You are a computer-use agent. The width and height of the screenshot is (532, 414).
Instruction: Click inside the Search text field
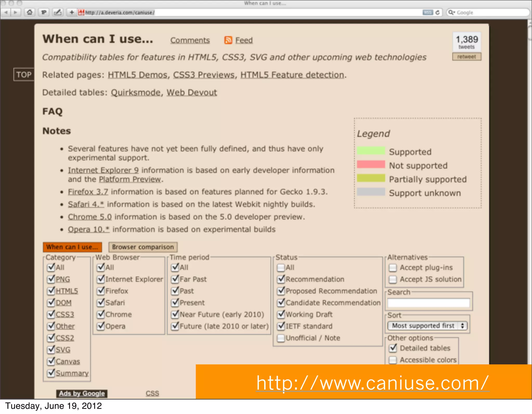(x=428, y=303)
